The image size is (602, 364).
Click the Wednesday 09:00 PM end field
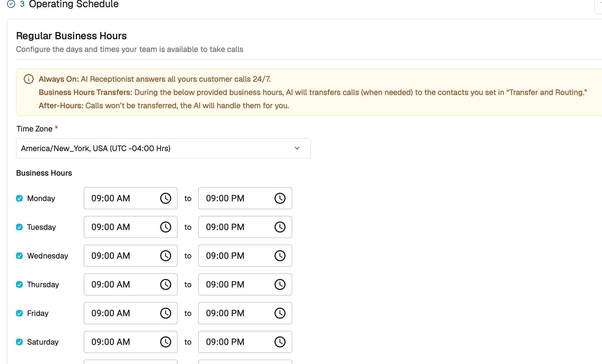pos(245,256)
